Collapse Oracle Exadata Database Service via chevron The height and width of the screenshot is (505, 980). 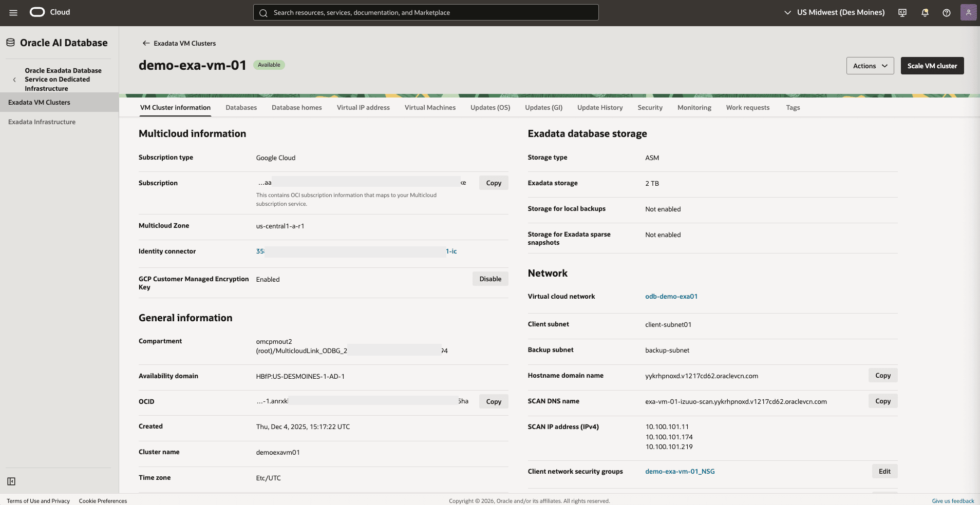tap(15, 79)
